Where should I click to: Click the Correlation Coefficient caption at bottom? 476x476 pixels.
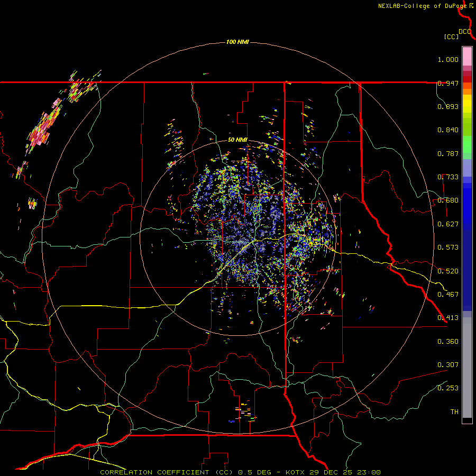240,472
